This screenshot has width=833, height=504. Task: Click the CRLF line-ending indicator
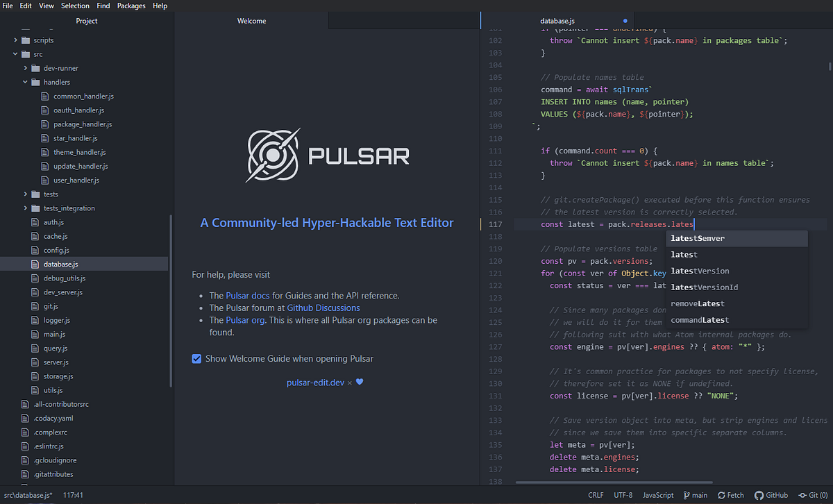point(596,495)
